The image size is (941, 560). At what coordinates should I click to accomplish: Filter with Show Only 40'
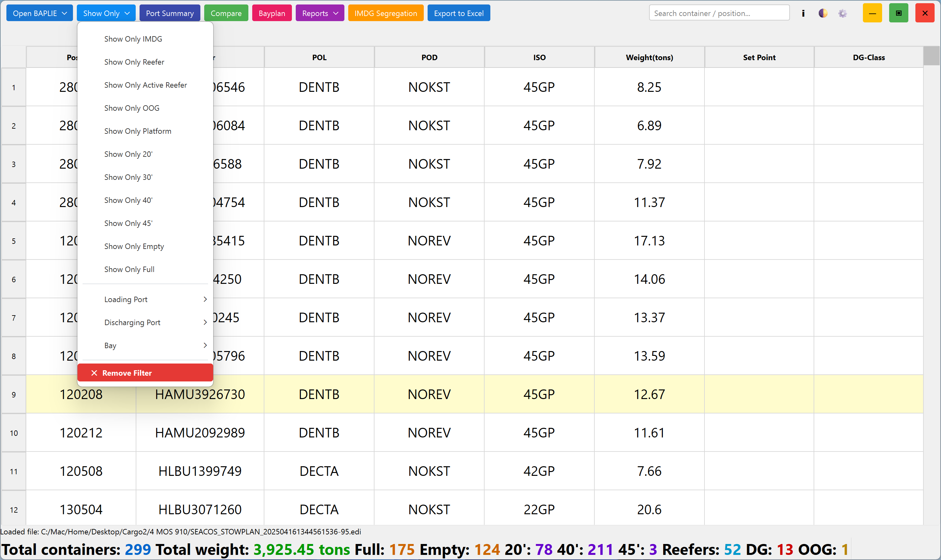coord(145,200)
